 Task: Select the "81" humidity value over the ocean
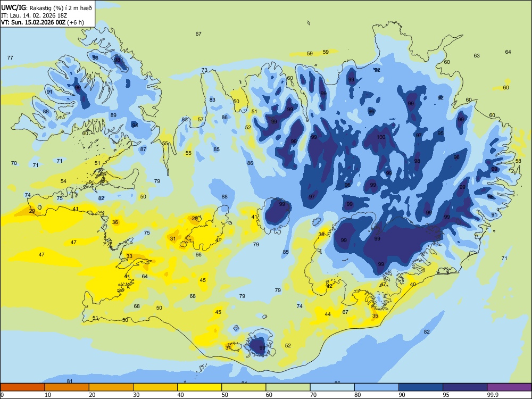(70, 381)
